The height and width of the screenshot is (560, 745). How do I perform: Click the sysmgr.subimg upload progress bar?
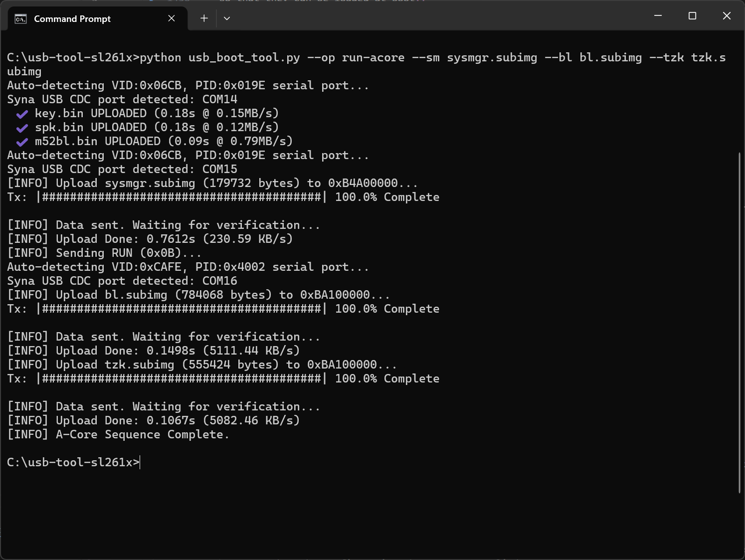pos(180,197)
